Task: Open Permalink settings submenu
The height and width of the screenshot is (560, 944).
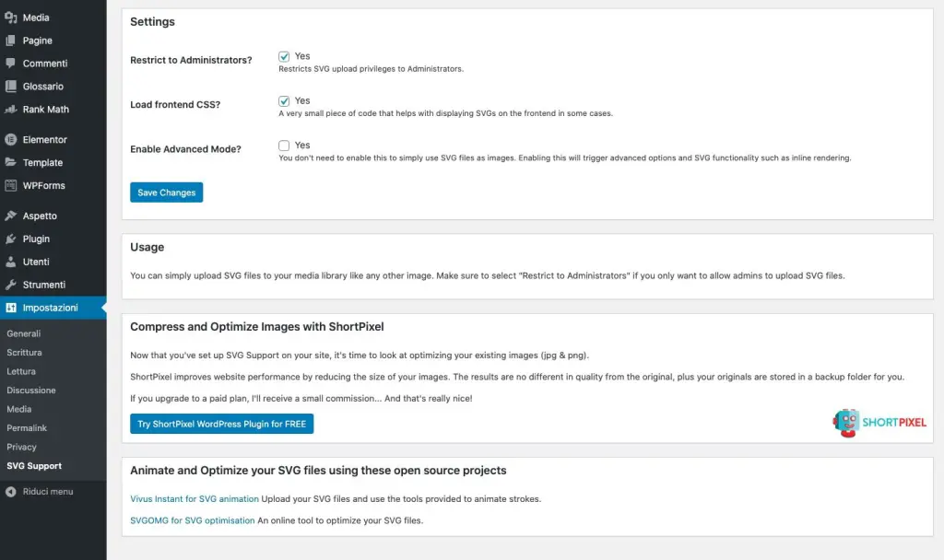Action: pos(27,428)
